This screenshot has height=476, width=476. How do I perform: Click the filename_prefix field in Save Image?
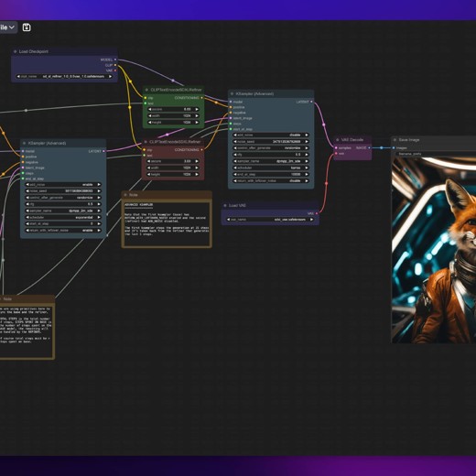436,154
